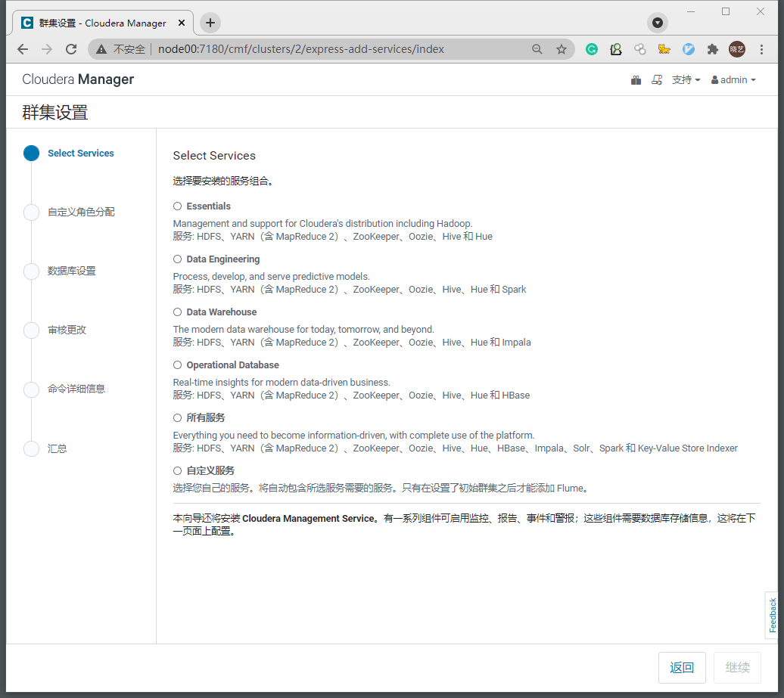The width and height of the screenshot is (784, 698).
Task: Click the blue circular V-mark extension icon
Action: tap(689, 49)
